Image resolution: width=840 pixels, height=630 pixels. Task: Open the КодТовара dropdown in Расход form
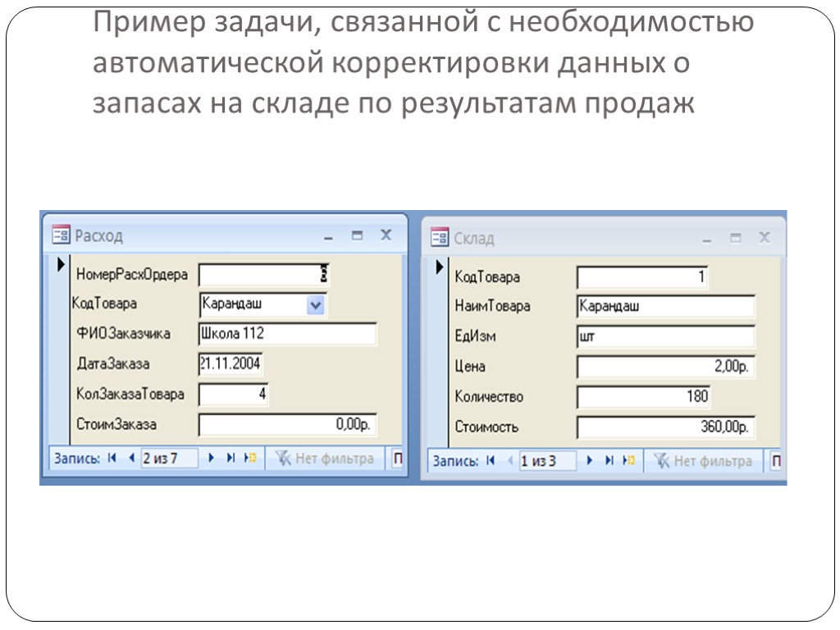(316, 305)
